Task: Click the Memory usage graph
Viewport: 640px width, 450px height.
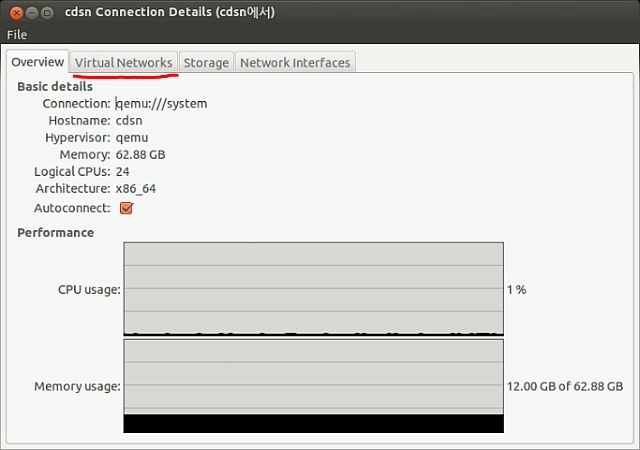Action: (313, 386)
